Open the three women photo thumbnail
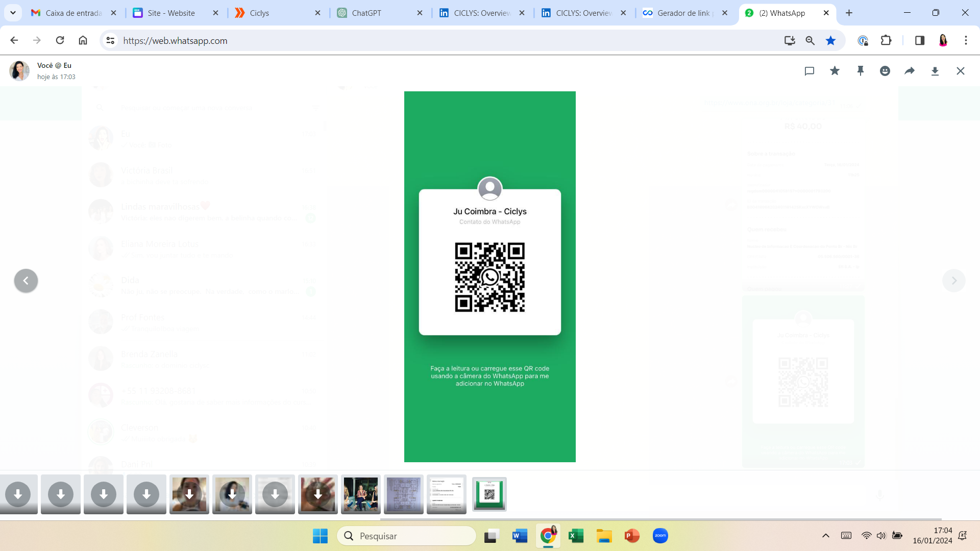Viewport: 980px width, 551px height. pos(360,494)
